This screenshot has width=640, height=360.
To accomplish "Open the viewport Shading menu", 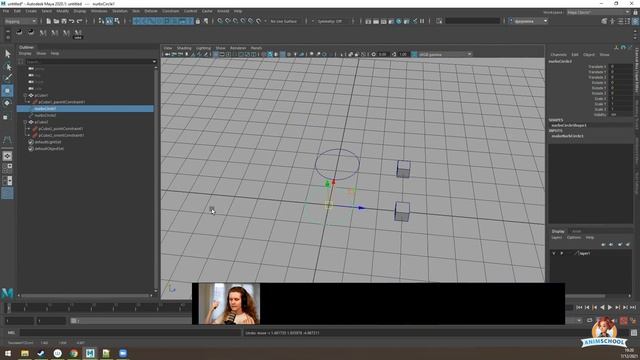I will click(184, 48).
